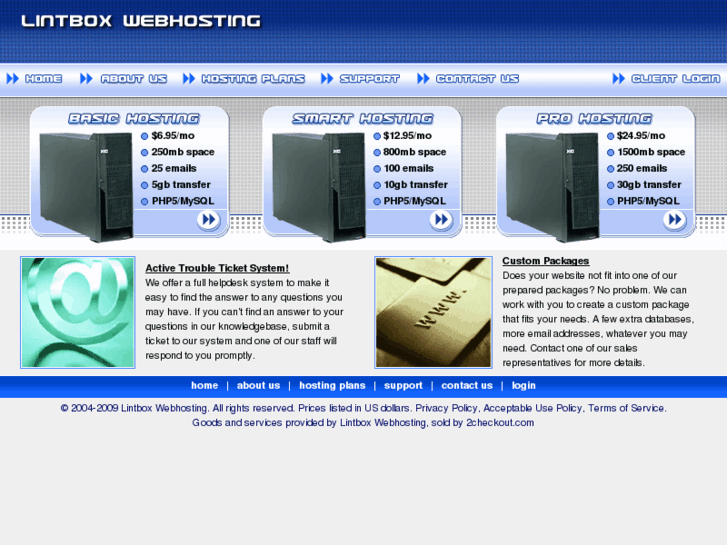727x545 pixels.
Task: Click the '30gb transfer' text
Action: [x=649, y=185]
